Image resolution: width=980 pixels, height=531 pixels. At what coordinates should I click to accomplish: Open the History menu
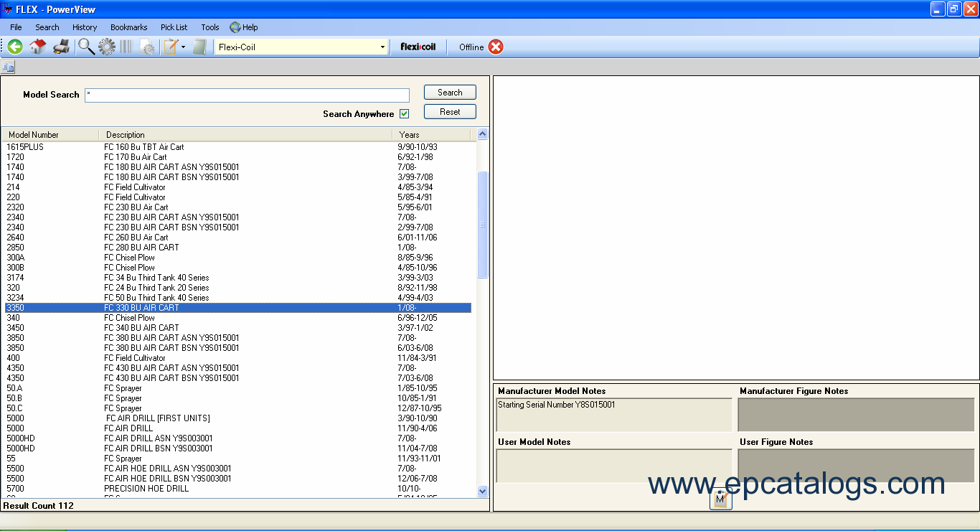pos(85,27)
